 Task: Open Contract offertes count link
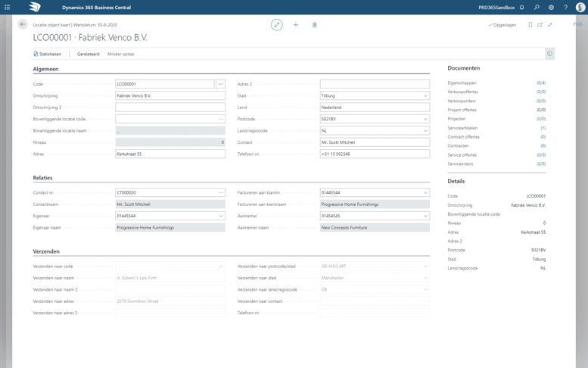[543, 137]
